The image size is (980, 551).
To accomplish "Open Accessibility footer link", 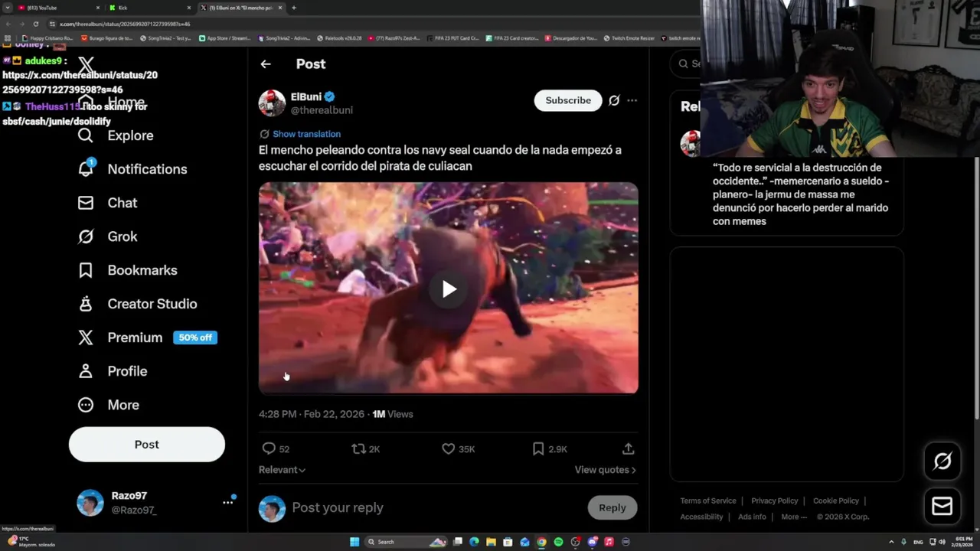I will point(701,517).
